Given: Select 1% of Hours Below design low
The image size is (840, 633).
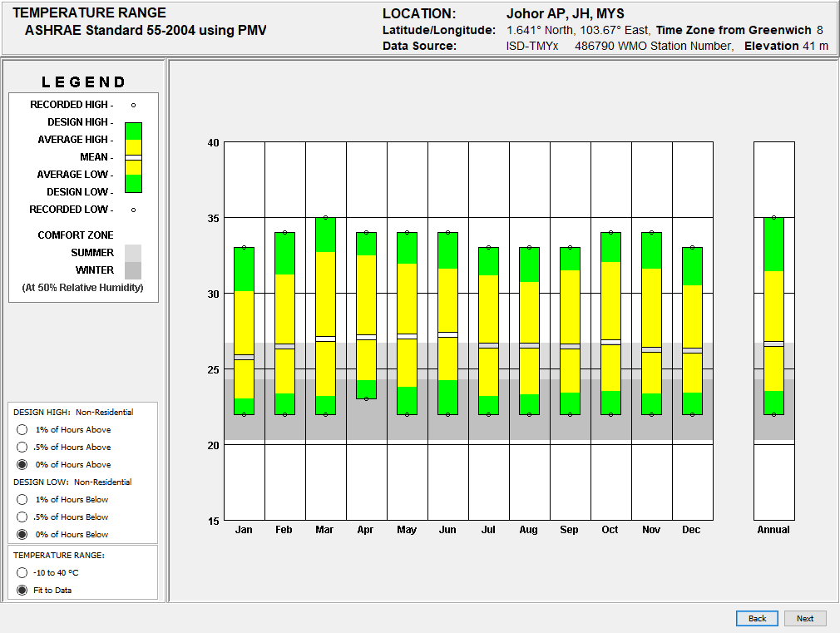Looking at the screenshot, I should point(22,500).
